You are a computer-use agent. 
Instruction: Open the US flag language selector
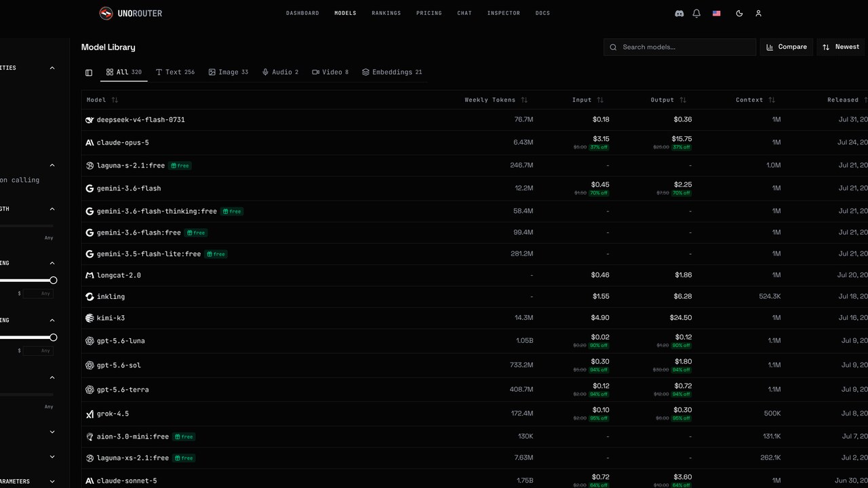pos(716,13)
